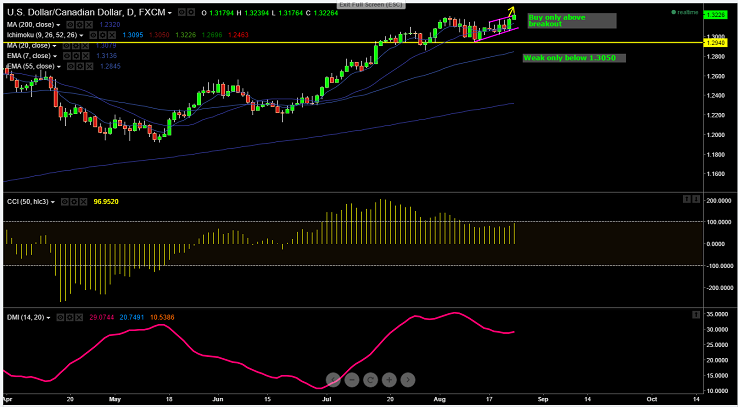Expand the EMA (55, close) dropdown arrow
Screen dimensions: 738x407
(59, 67)
